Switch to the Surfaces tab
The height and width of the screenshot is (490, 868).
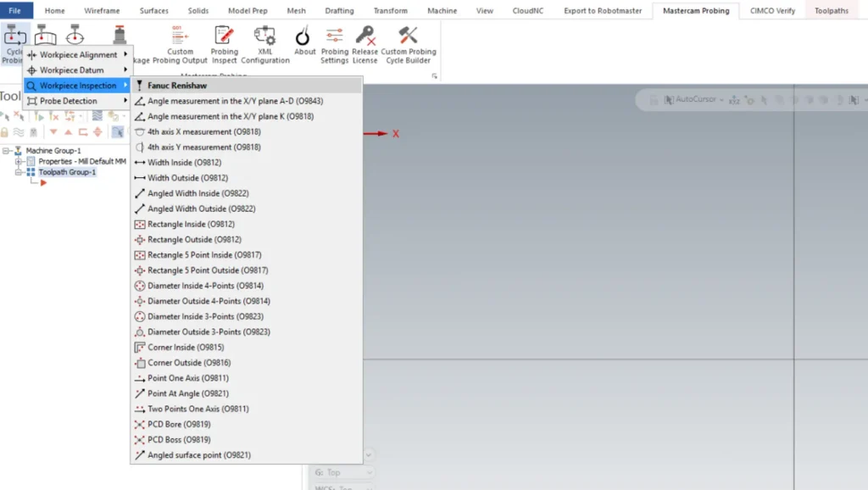[154, 10]
